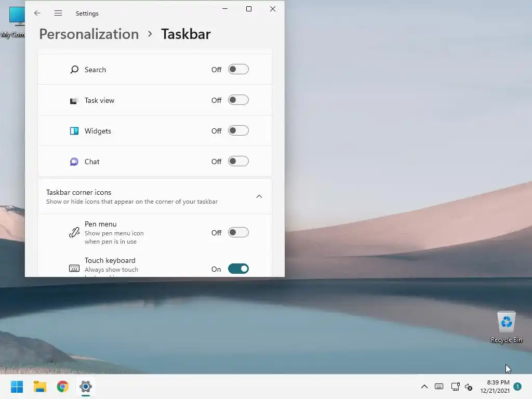The image size is (532, 399).
Task: Go back using the Settings back arrow
Action: pos(37,13)
